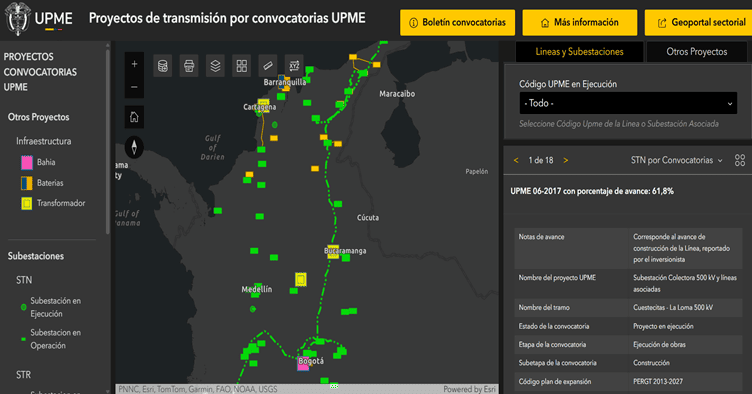The width and height of the screenshot is (752, 394).
Task: Open Boletín convocatorias
Action: pyautogui.click(x=458, y=23)
